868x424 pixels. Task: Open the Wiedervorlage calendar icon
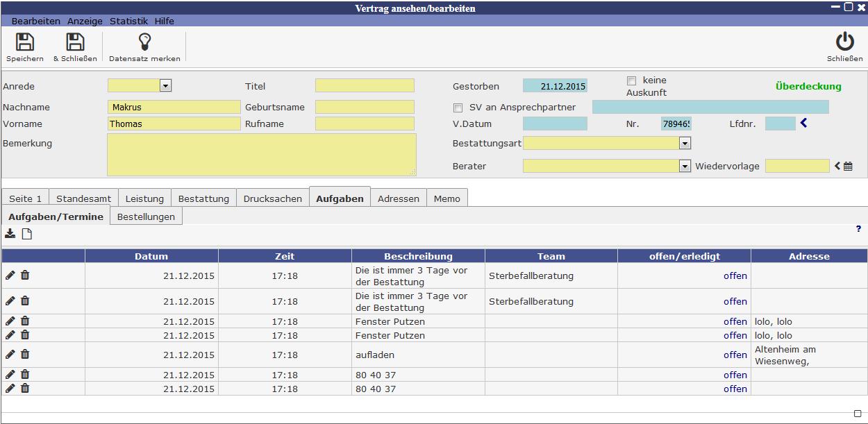coord(848,167)
